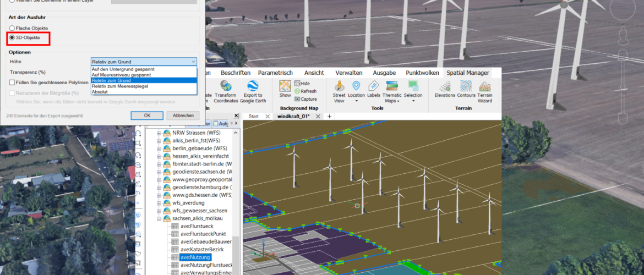Image resolution: width=644 pixels, height=275 pixels.
Task: Open the Höhe combo box
Action: (x=144, y=62)
